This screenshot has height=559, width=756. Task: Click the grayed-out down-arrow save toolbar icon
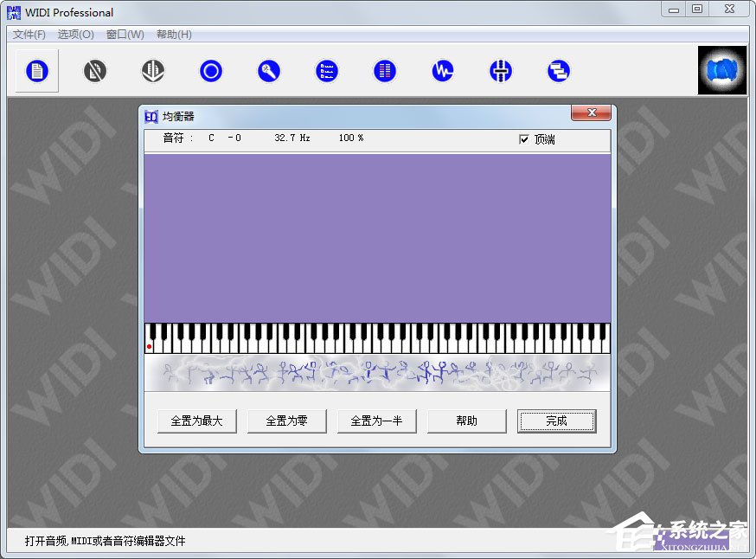153,71
